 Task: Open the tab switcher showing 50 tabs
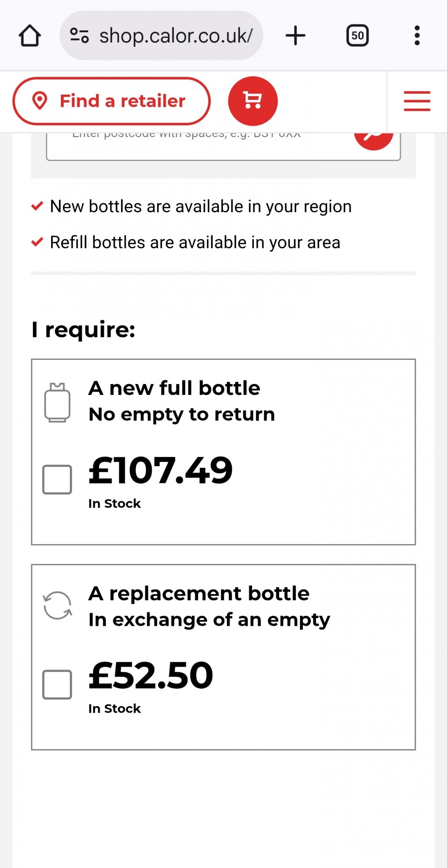tap(358, 36)
